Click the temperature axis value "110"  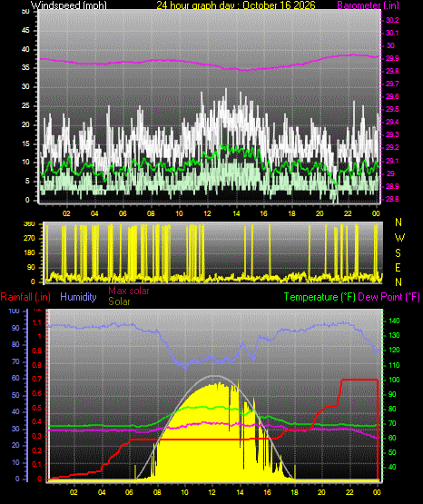(394, 365)
